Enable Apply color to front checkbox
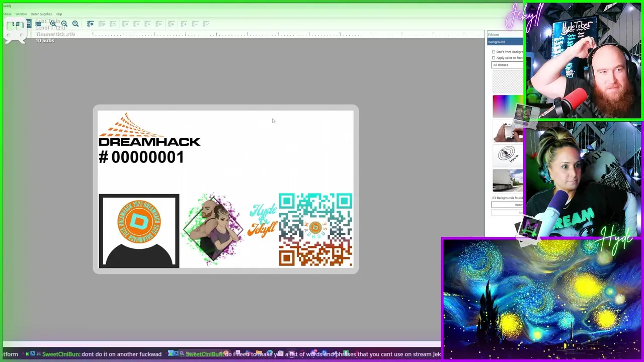The width and height of the screenshot is (644, 362). coord(494,58)
